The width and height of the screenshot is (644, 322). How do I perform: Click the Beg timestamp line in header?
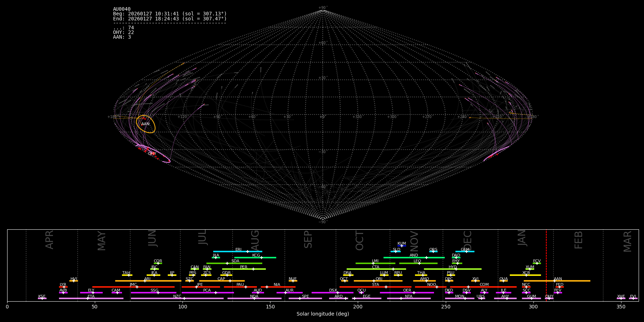click(x=170, y=14)
